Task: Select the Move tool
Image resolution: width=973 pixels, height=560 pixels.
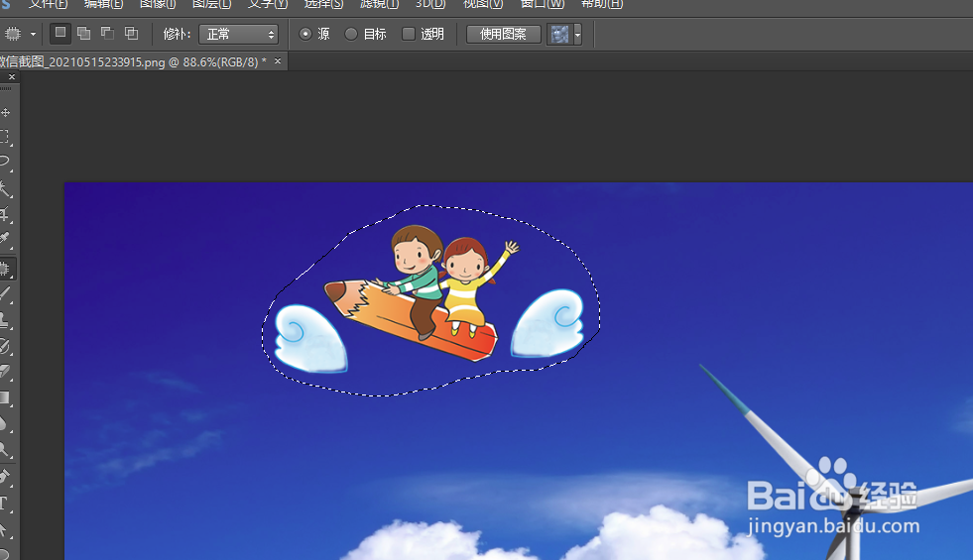Action: 6,112
